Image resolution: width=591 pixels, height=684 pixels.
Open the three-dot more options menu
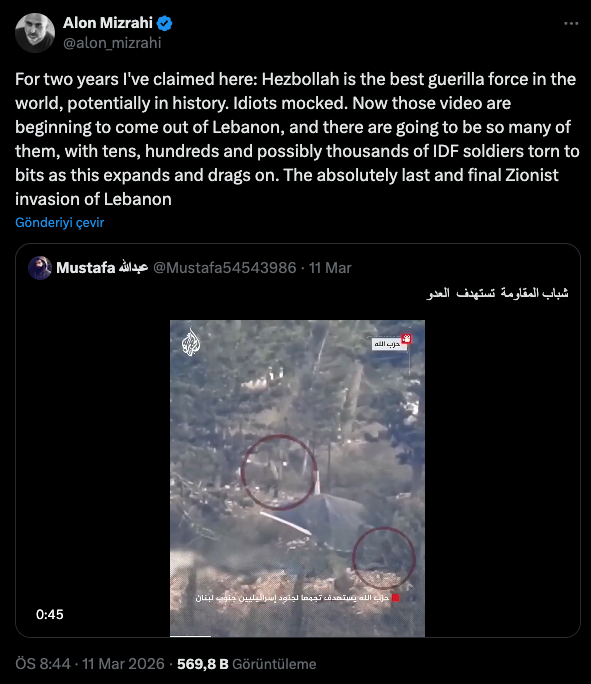coord(571,24)
